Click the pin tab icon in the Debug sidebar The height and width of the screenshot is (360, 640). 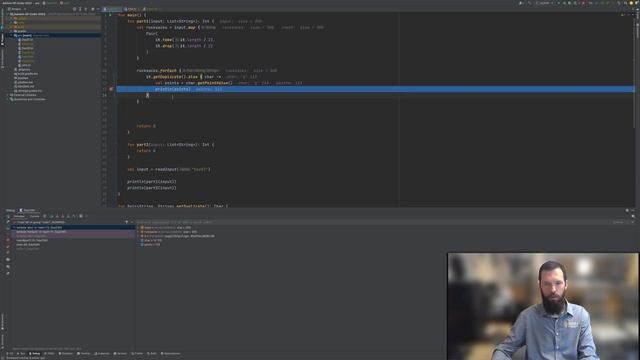[x=8, y=273]
